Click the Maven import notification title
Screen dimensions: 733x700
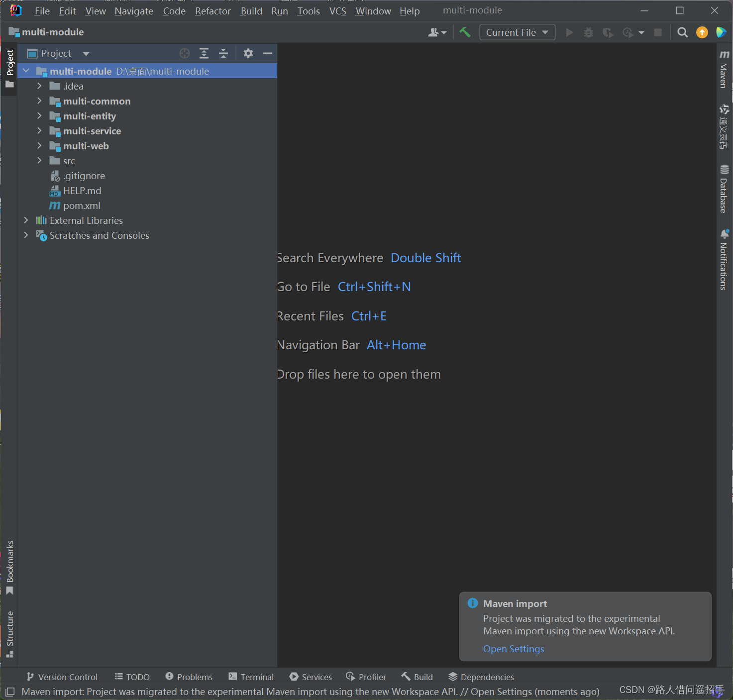(x=515, y=603)
